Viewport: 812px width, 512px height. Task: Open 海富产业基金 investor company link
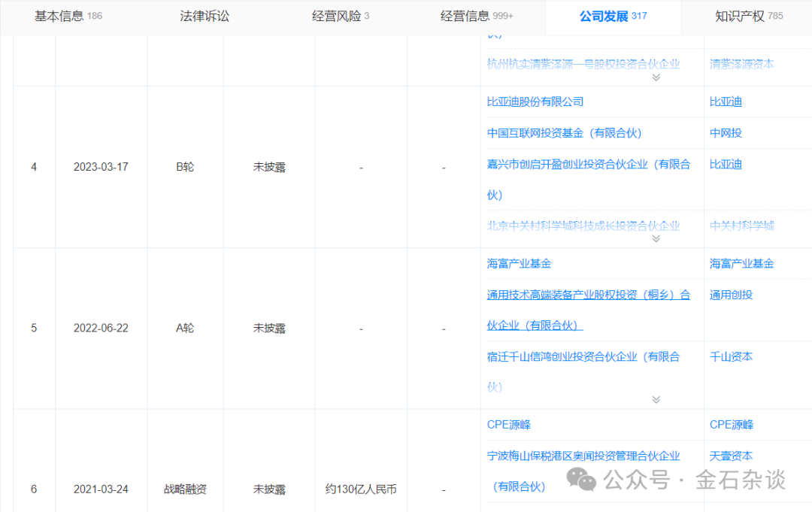pos(519,263)
